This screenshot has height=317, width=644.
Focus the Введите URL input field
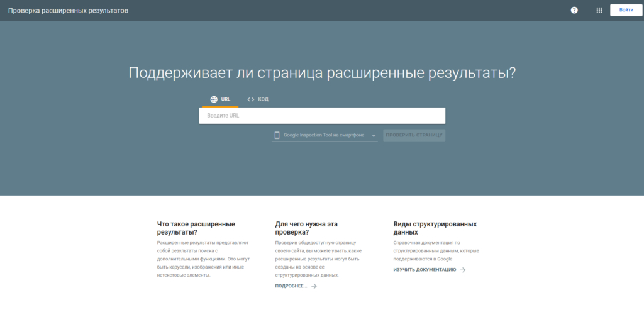click(x=322, y=116)
